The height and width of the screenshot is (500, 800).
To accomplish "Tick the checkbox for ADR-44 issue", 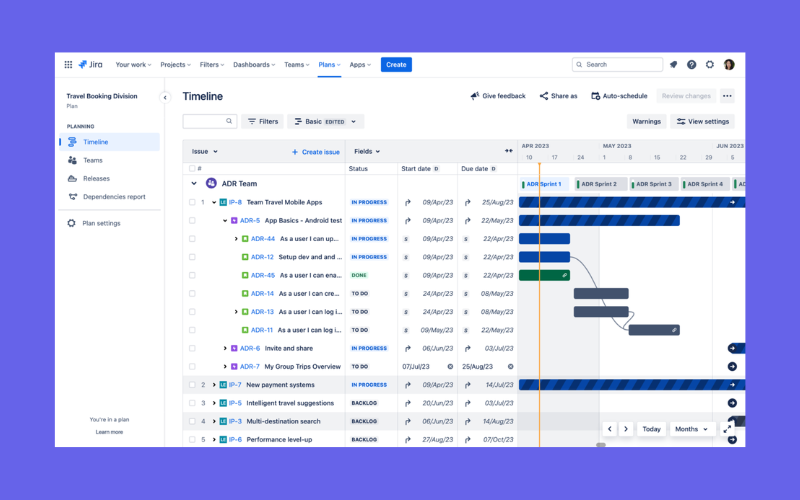I will tap(191, 239).
